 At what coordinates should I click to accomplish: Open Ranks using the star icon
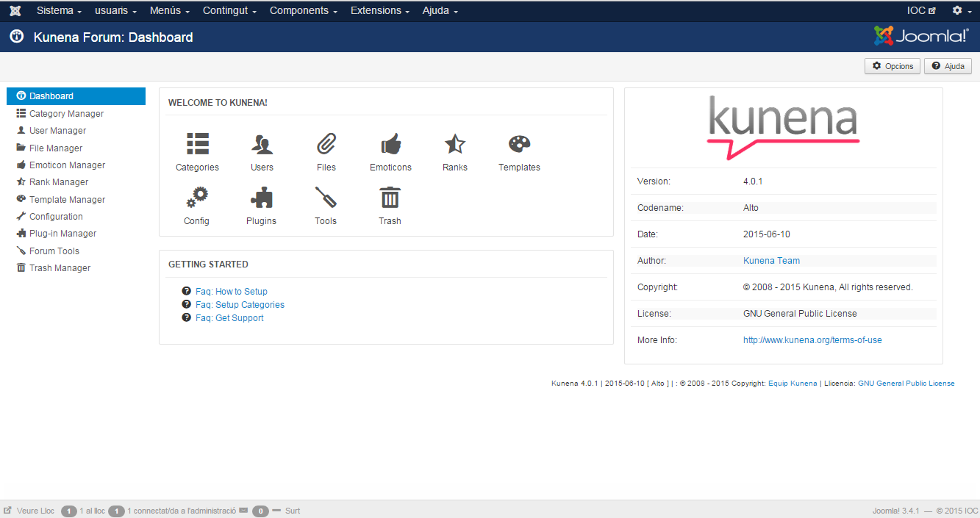(455, 145)
